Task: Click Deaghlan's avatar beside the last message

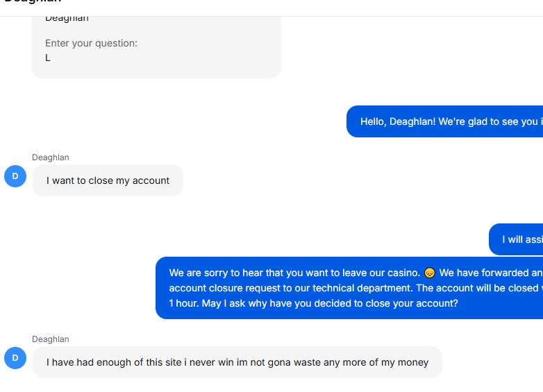Action: point(15,358)
